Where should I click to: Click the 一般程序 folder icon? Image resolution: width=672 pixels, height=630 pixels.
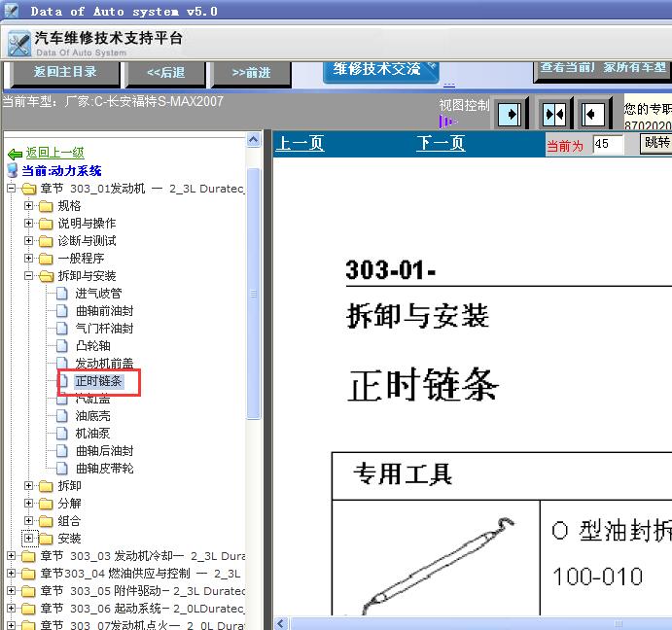click(x=46, y=259)
